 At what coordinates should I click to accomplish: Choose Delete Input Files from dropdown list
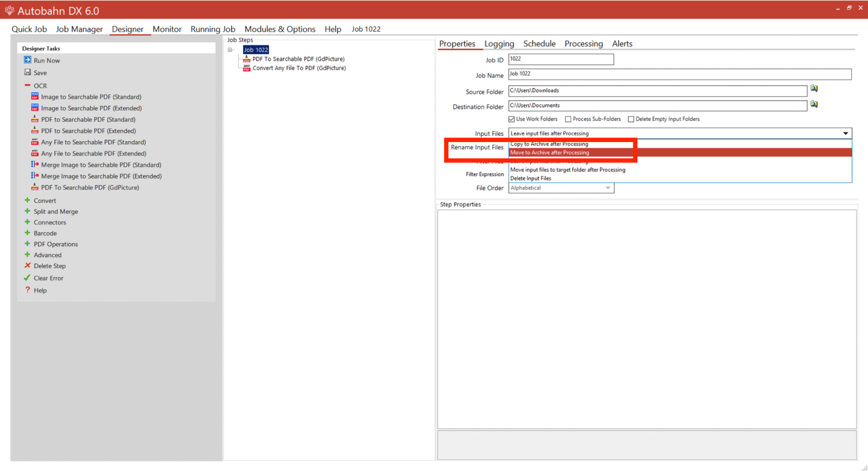click(x=531, y=178)
